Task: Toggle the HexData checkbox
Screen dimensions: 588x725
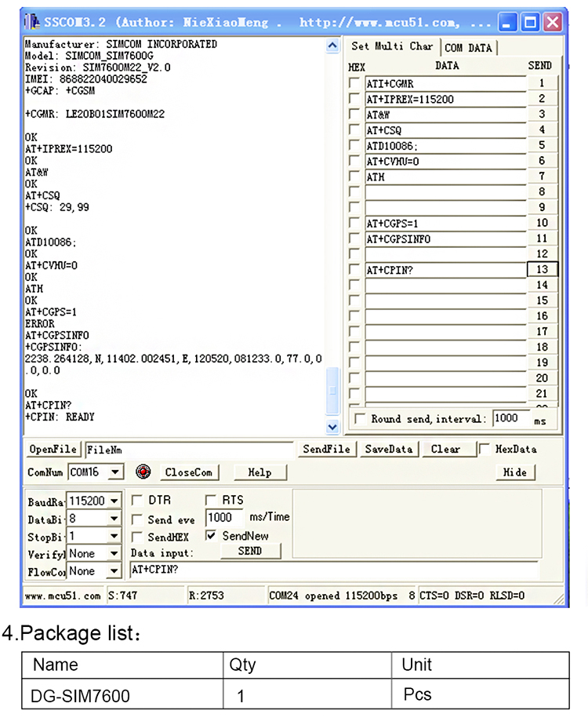Action: 484,449
